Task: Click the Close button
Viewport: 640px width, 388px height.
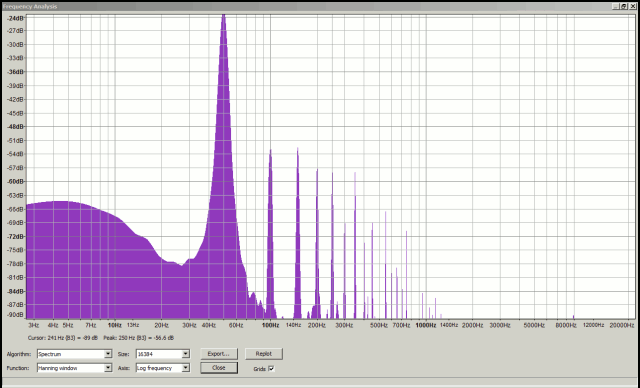Action: pos(219,368)
